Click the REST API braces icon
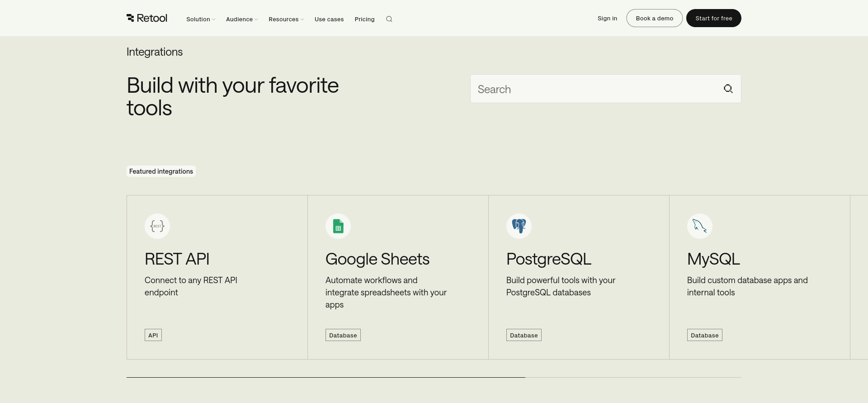This screenshot has height=403, width=868. [x=157, y=226]
